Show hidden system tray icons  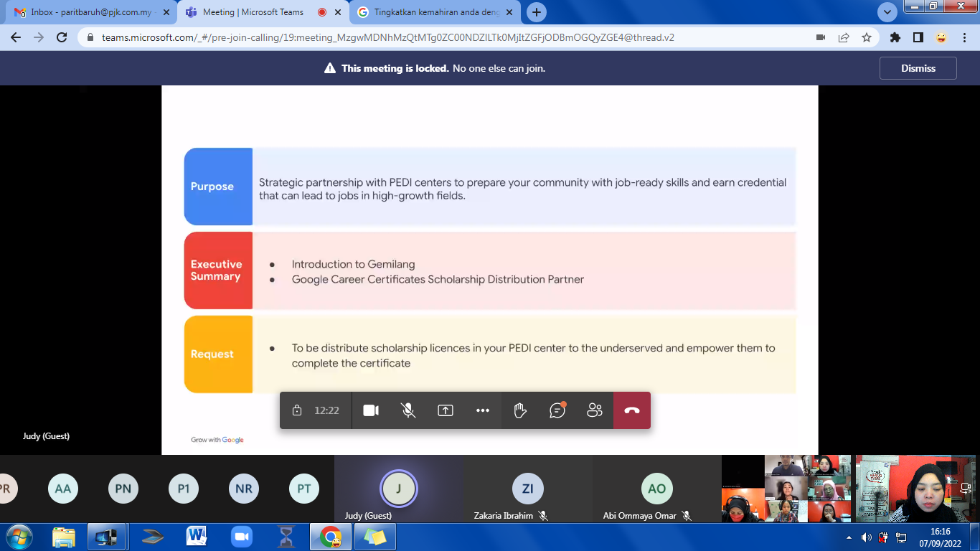point(849,537)
